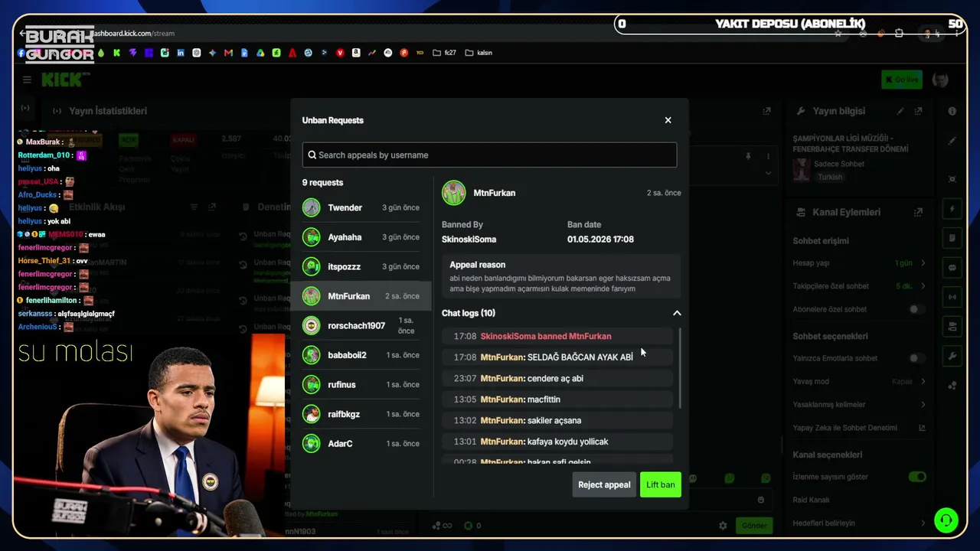This screenshot has width=980, height=551.
Task: Click the chat bubble sidebar icon
Action: (952, 268)
